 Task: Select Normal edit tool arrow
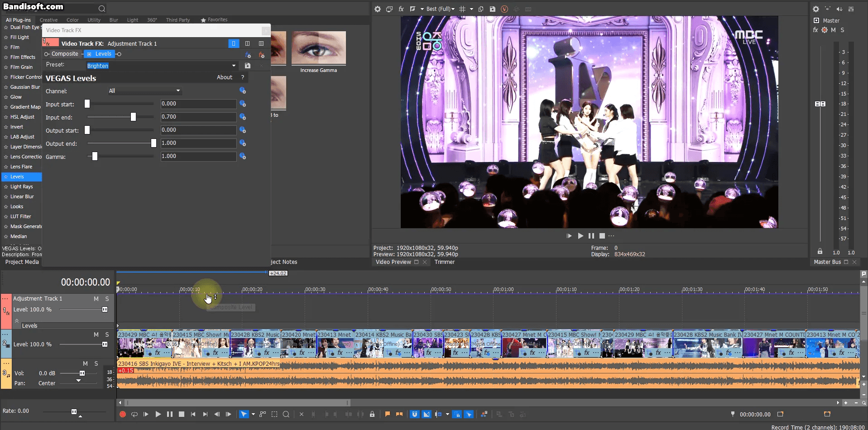pos(244,414)
